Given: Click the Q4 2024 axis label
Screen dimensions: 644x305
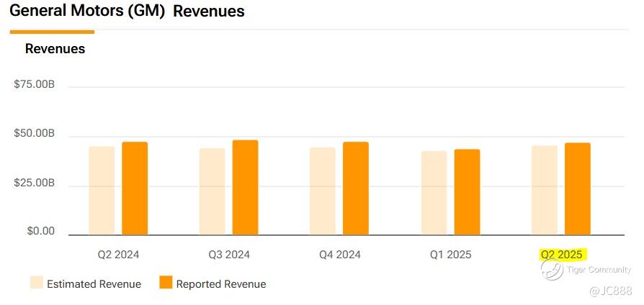Looking at the screenshot, I should pos(340,255).
